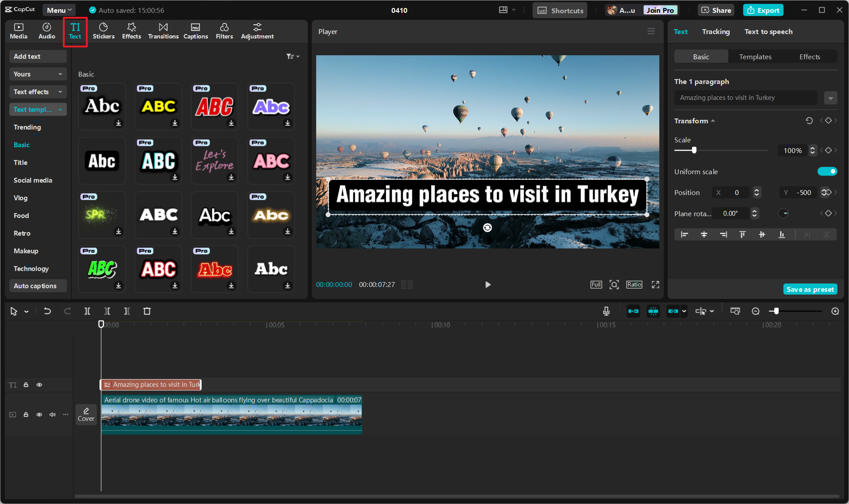Click the Scale slider handle
The height and width of the screenshot is (504, 849).
694,150
